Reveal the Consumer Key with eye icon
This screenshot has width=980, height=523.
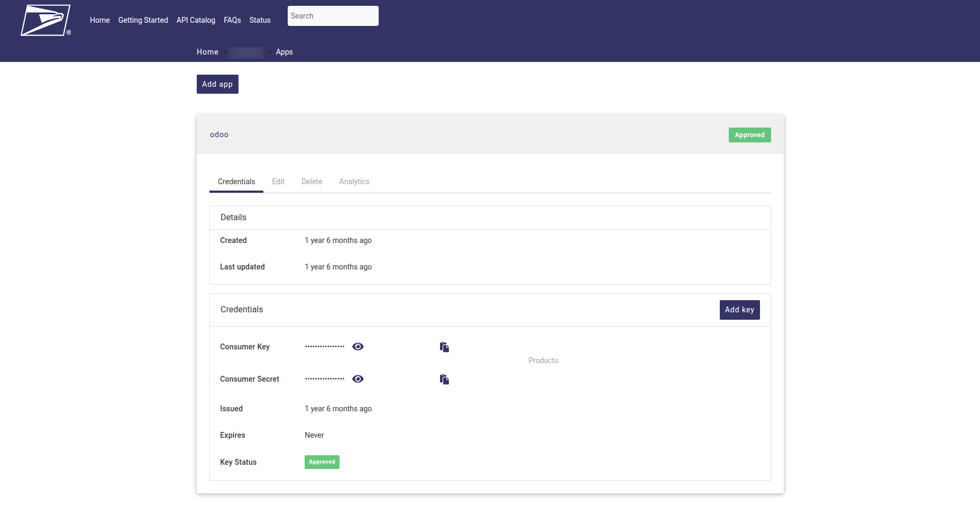pyautogui.click(x=358, y=347)
